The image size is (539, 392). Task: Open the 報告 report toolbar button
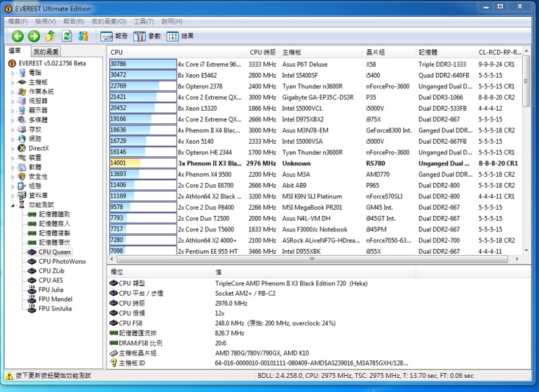click(x=114, y=36)
